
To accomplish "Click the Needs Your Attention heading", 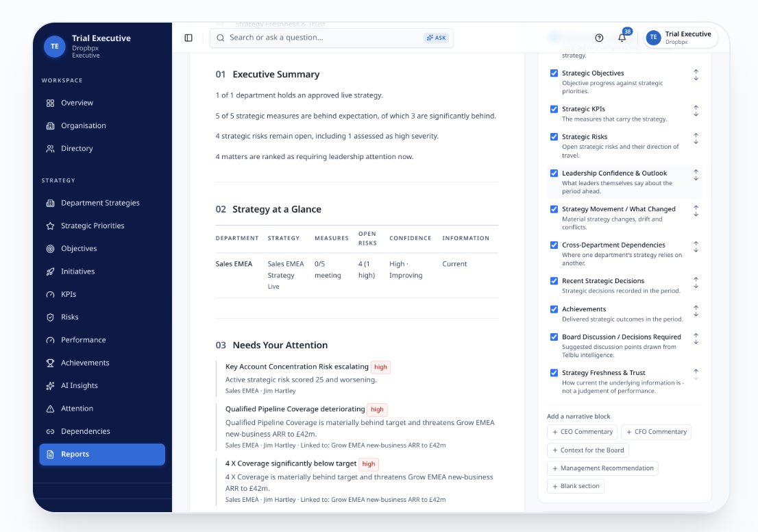I will (x=280, y=346).
